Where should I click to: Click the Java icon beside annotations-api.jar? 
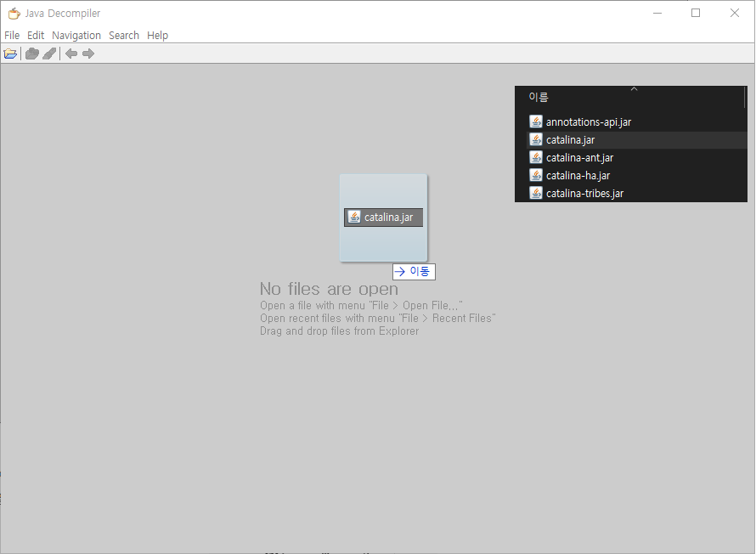(x=536, y=121)
